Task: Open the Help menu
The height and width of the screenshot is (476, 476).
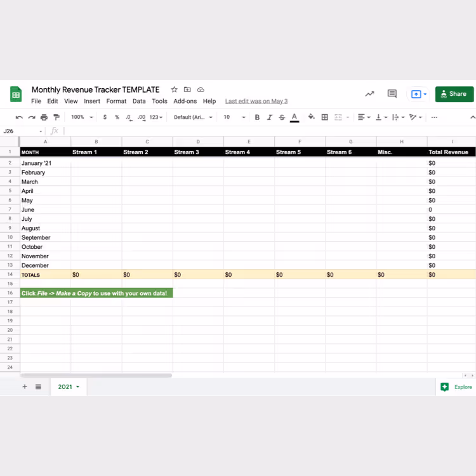Action: [x=209, y=102]
